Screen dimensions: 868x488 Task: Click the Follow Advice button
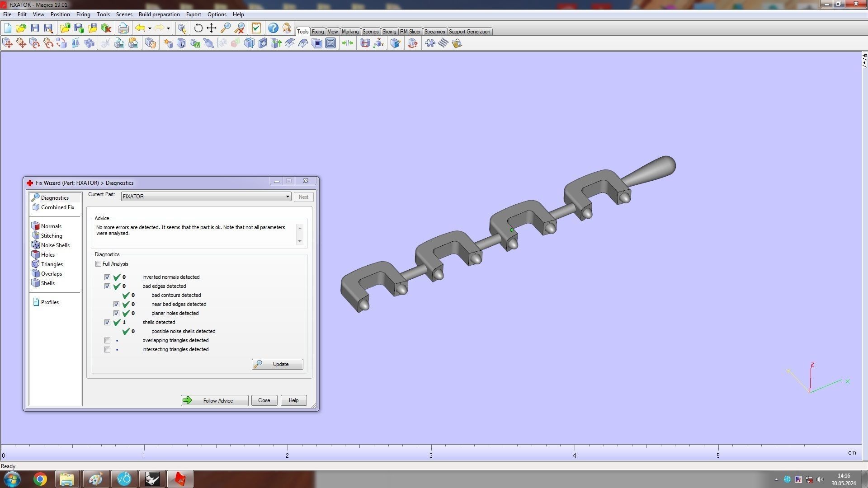(x=214, y=400)
